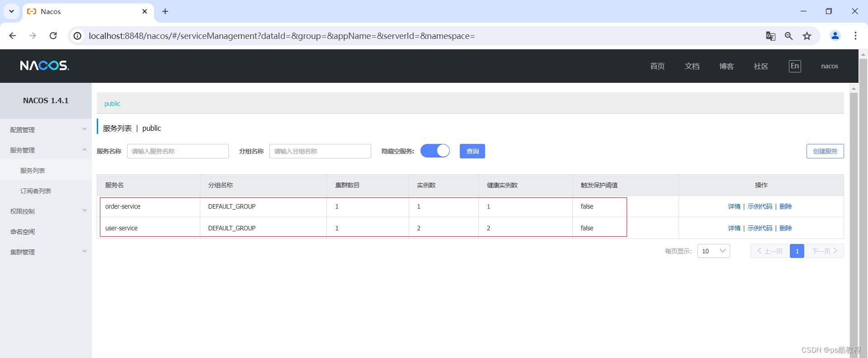The image size is (868, 358).
Task: Open the tab search dropdown arrow
Action: pyautogui.click(x=11, y=11)
